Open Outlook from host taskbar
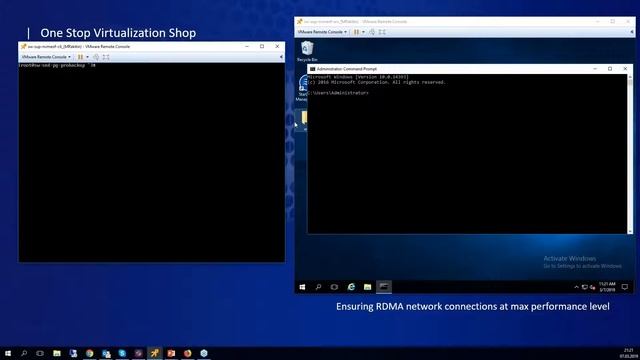The height and width of the screenshot is (360, 640). coord(106,353)
